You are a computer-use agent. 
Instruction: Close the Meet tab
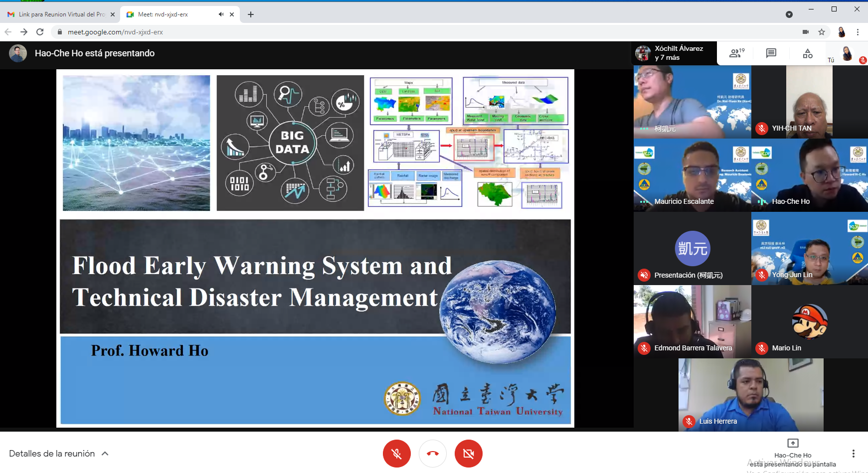(x=232, y=14)
